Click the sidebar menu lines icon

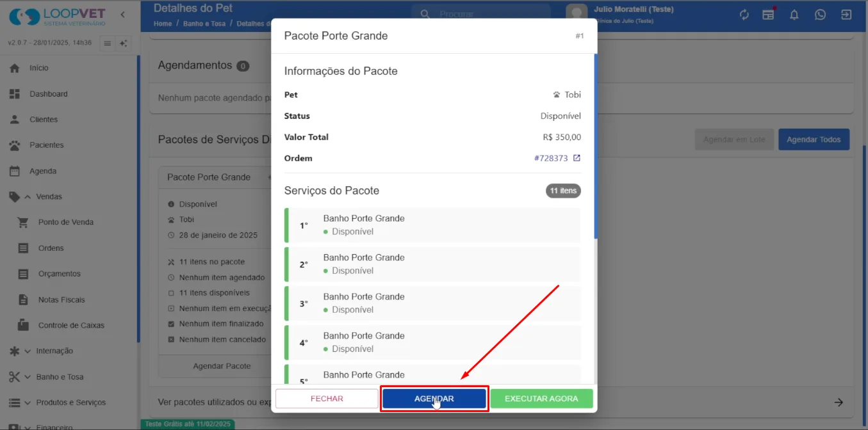coord(107,43)
